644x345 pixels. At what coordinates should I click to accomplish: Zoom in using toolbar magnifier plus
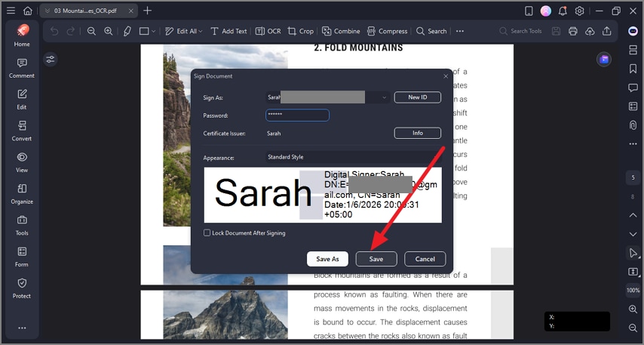click(109, 31)
